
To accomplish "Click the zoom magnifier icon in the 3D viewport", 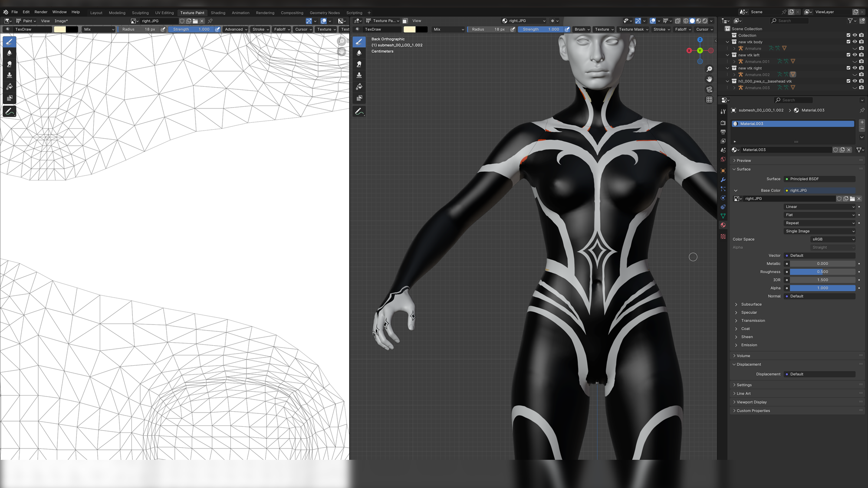I will point(709,69).
